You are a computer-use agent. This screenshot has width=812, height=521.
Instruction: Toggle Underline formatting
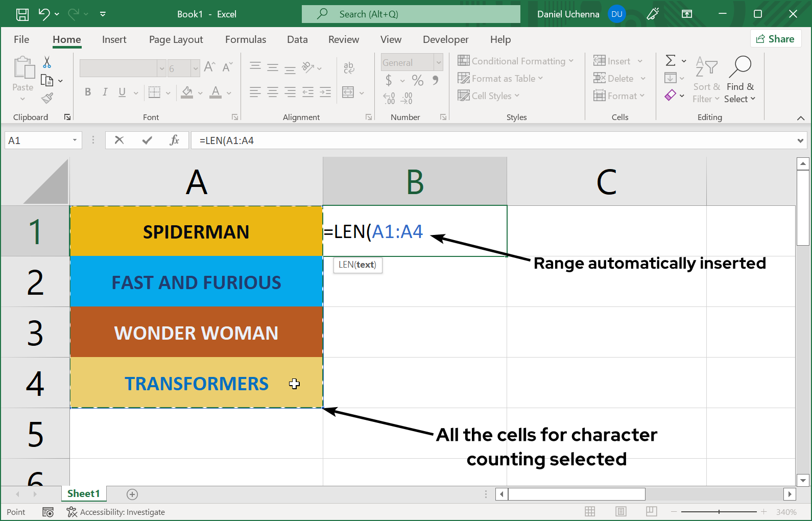tap(122, 92)
